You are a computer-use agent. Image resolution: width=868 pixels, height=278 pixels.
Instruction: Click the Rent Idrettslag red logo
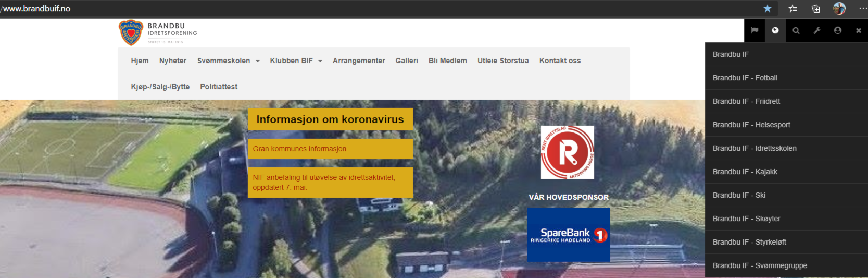pos(568,152)
